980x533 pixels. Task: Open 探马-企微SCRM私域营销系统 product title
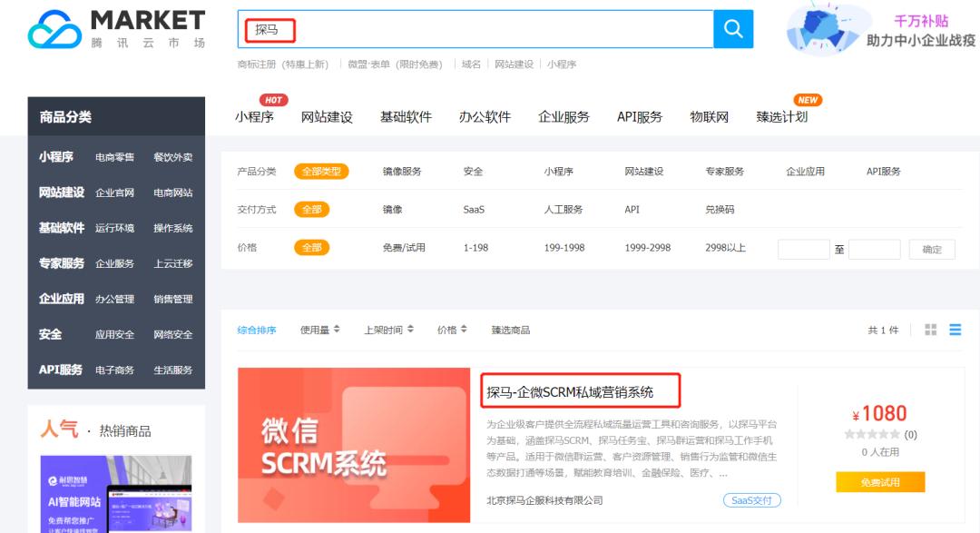570,392
